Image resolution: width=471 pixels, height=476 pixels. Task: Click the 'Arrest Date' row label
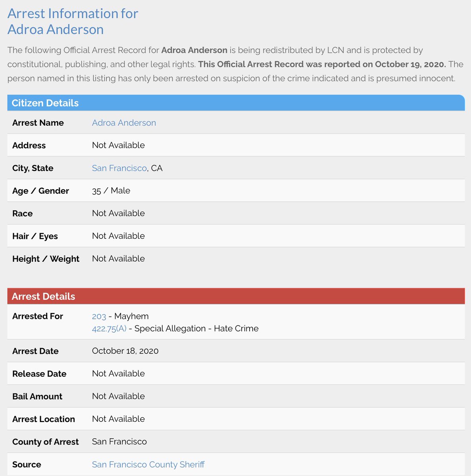(x=35, y=351)
